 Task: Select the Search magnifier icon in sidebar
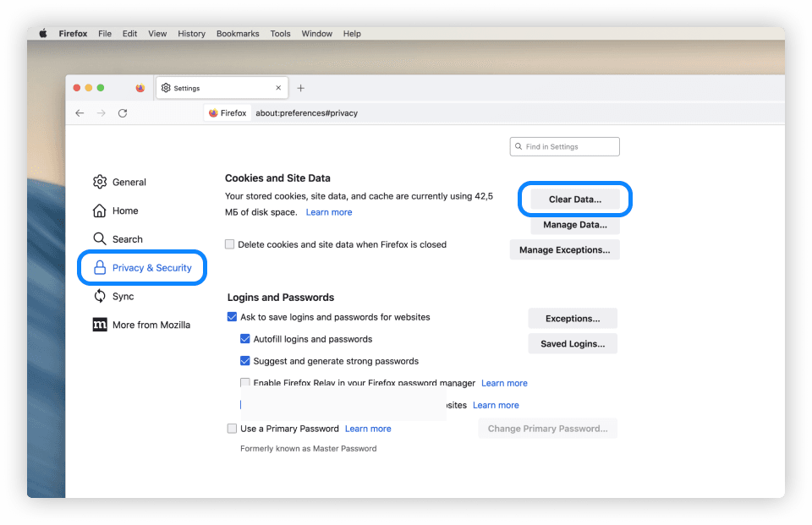click(100, 239)
